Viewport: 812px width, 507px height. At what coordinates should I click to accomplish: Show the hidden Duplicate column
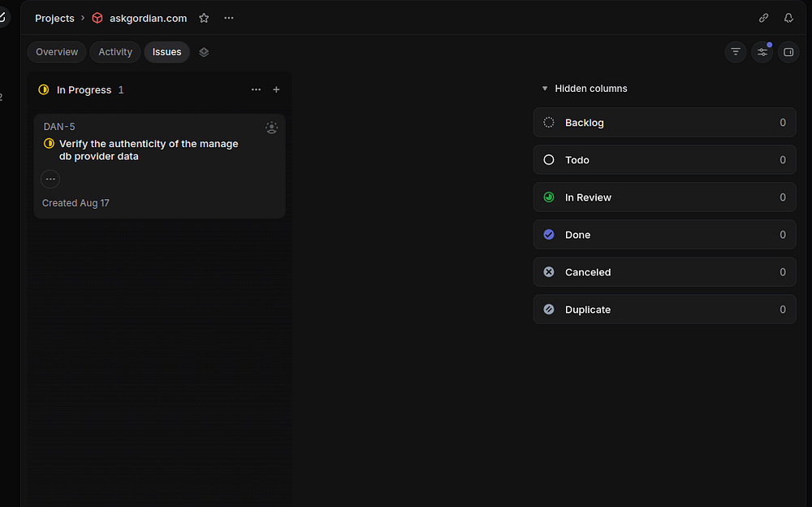pyautogui.click(x=664, y=309)
